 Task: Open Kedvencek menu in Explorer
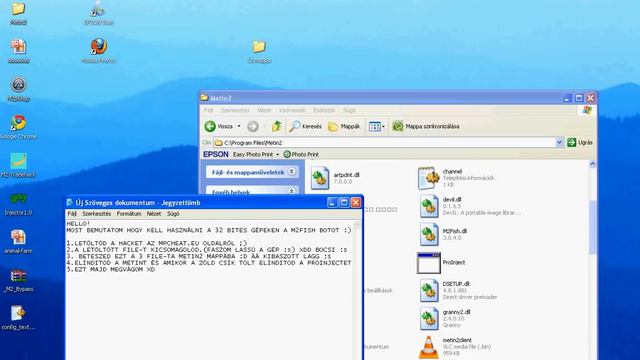292,111
